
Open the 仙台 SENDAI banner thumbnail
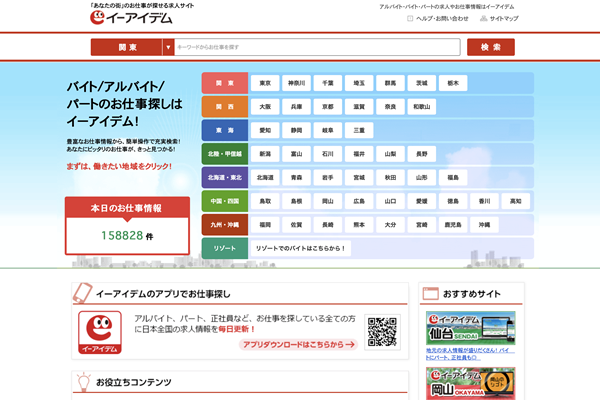pyautogui.click(x=471, y=328)
